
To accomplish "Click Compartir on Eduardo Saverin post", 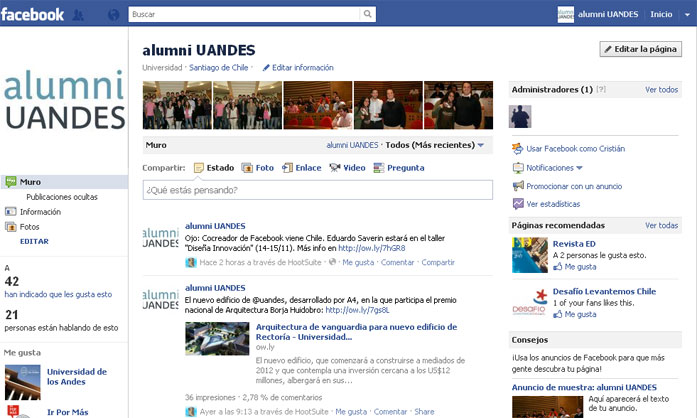I will click(438, 262).
